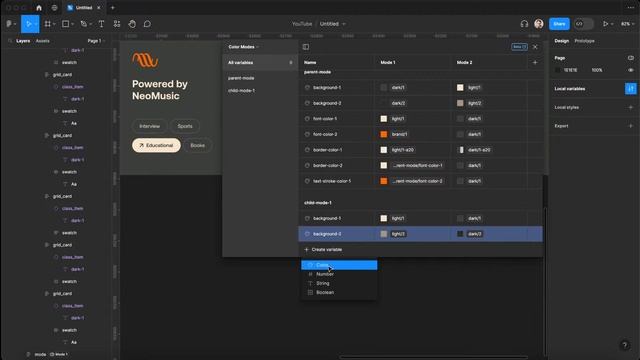Add a new tab with plus
This screenshot has height=360, width=640.
[113, 7]
